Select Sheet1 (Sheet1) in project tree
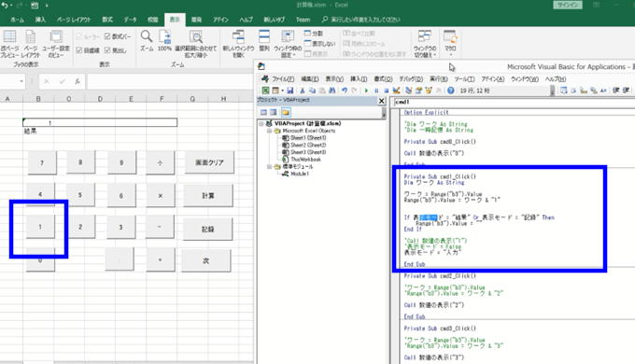The width and height of the screenshot is (635, 364). [x=308, y=137]
